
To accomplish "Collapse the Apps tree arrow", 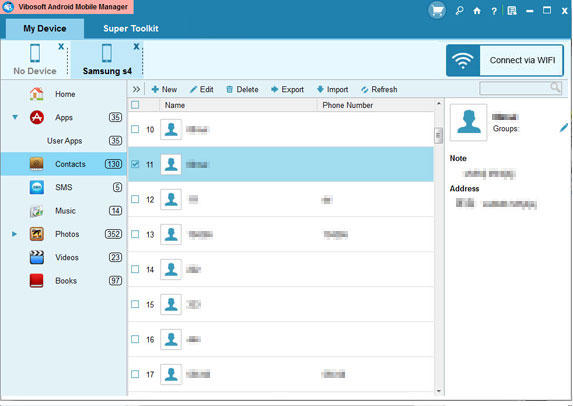I will click(x=15, y=117).
